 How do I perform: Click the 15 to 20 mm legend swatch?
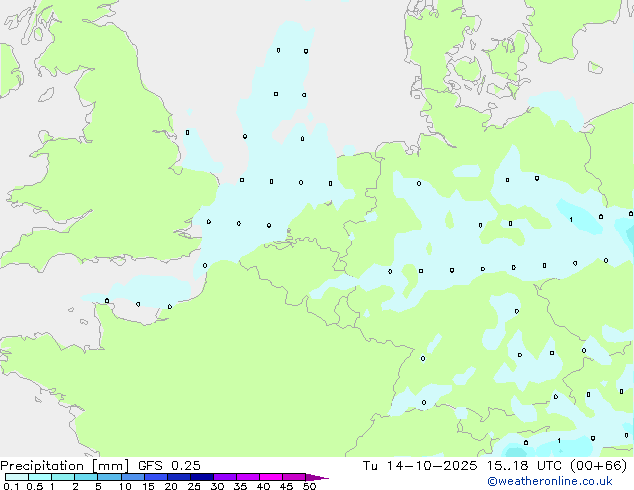pyautogui.click(x=156, y=477)
